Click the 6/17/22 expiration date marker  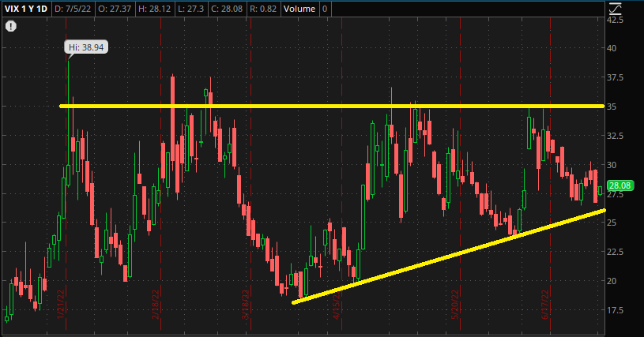[x=545, y=305]
